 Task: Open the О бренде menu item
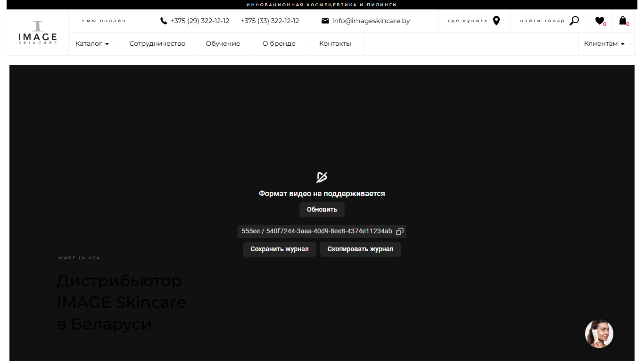(x=279, y=44)
